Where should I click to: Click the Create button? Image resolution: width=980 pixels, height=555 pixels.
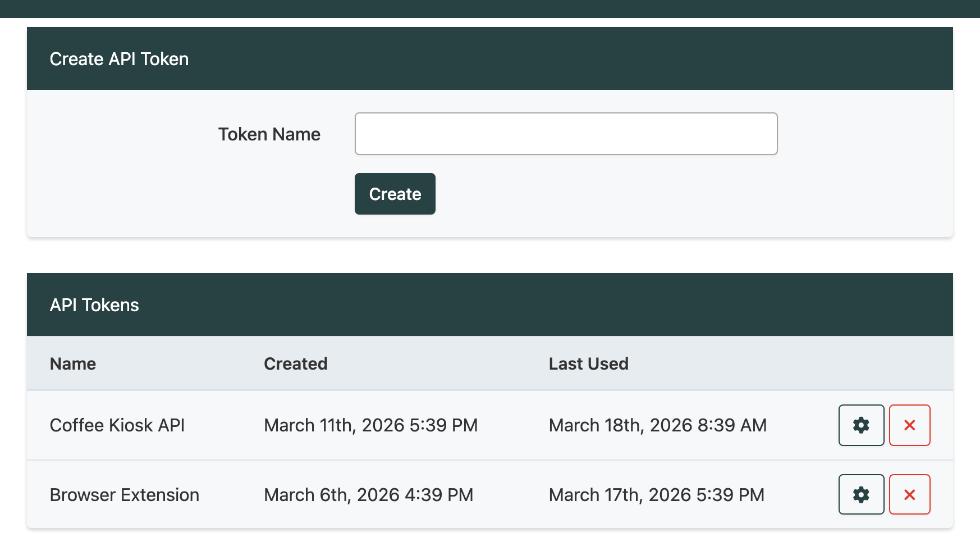click(x=395, y=194)
